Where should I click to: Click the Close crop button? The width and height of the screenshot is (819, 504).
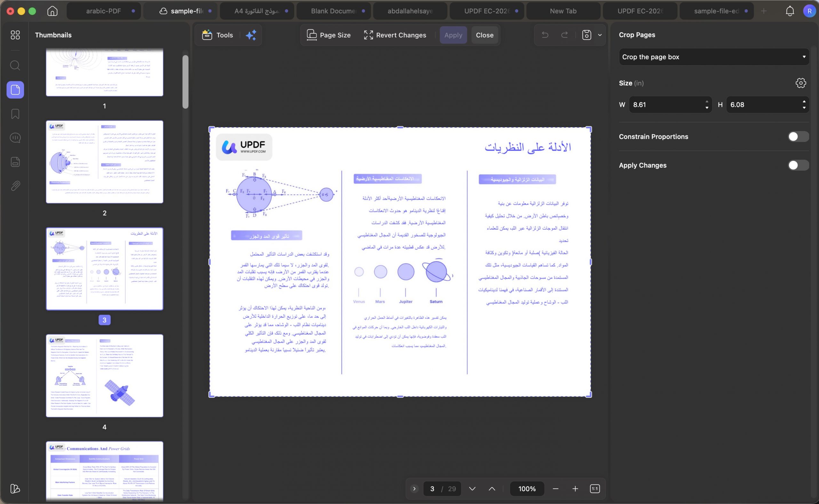click(485, 35)
